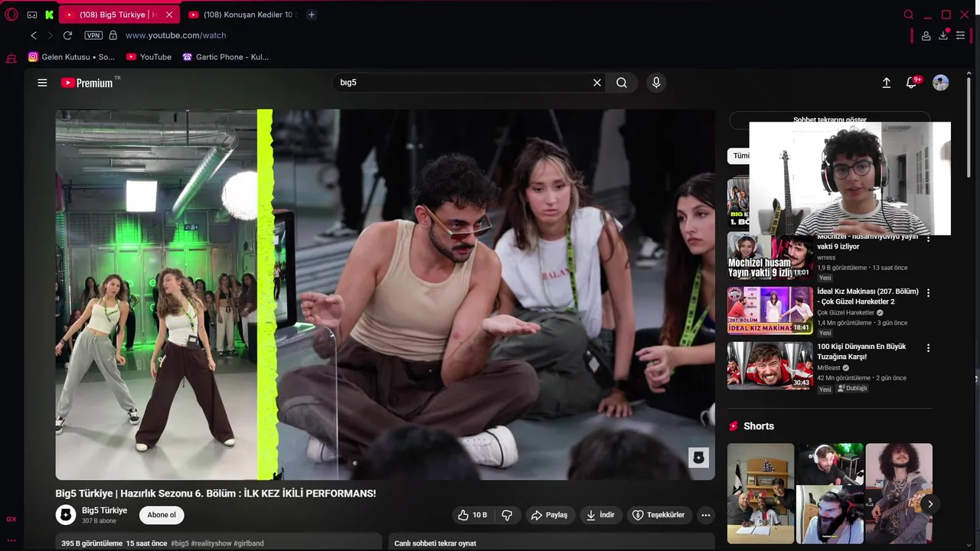Go forward to the next page
The width and height of the screenshot is (980, 551).
pyautogui.click(x=51, y=35)
